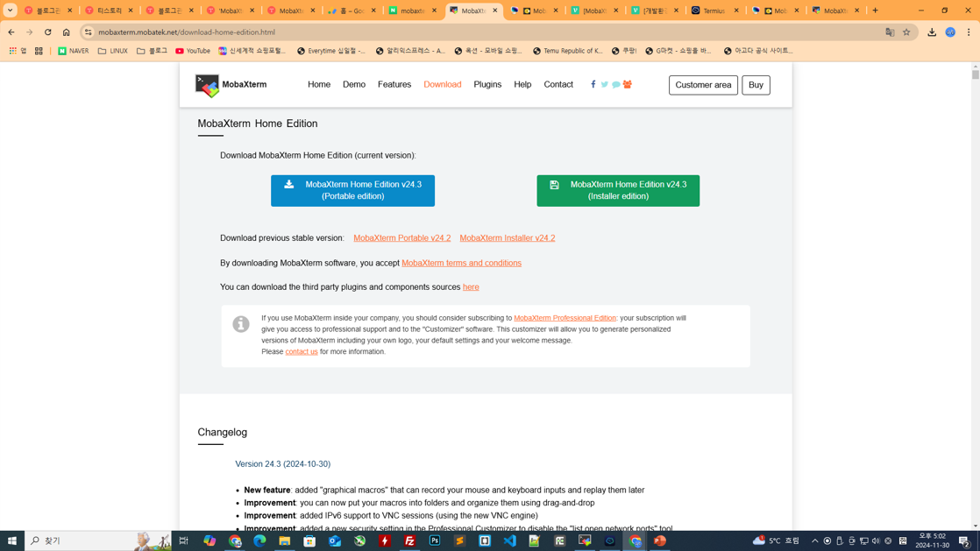Screen dimensions: 980x551
Task: Download the v24.3 Portable edition
Action: click(352, 191)
